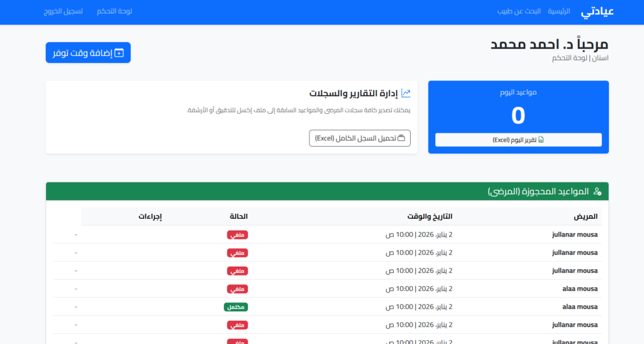Viewport: 644px width, 344px height.
Task: Click the إضافة وقت توفر button
Action: [88, 53]
